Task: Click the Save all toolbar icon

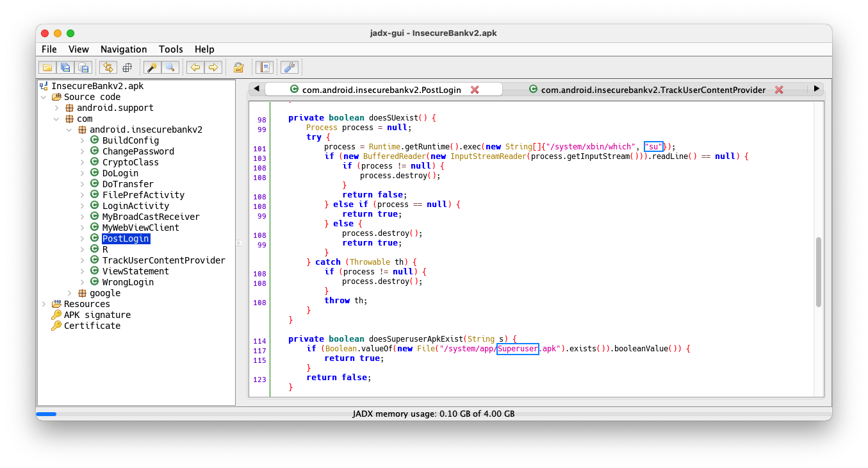Action: (x=65, y=67)
